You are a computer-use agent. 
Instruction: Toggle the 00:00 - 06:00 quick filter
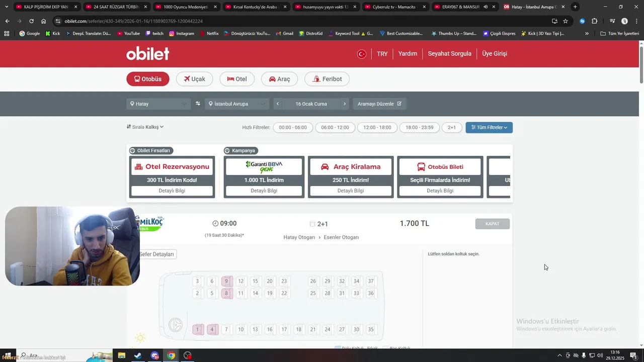(x=293, y=128)
